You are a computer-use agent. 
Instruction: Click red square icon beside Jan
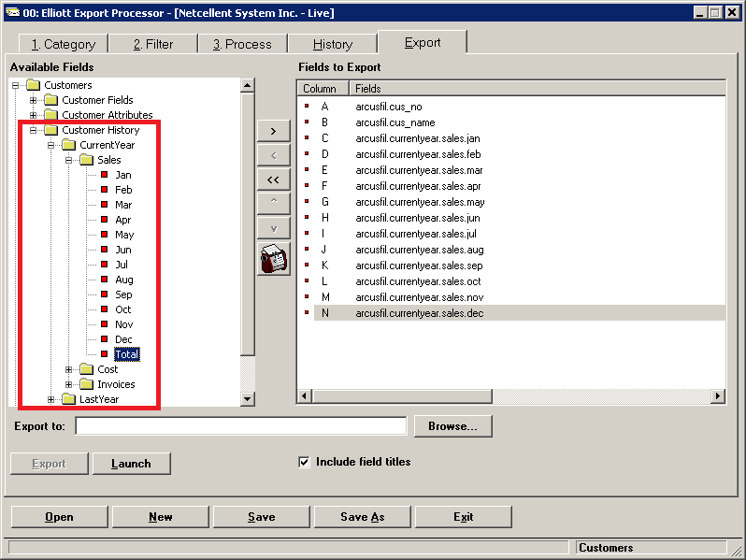tap(104, 175)
